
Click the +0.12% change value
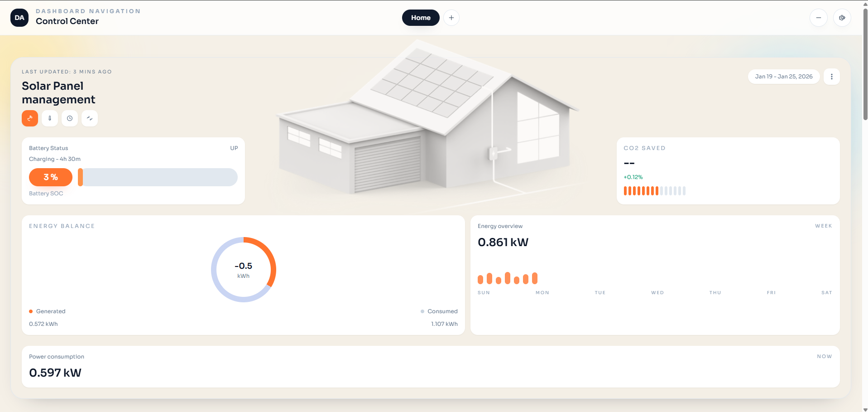pyautogui.click(x=633, y=177)
